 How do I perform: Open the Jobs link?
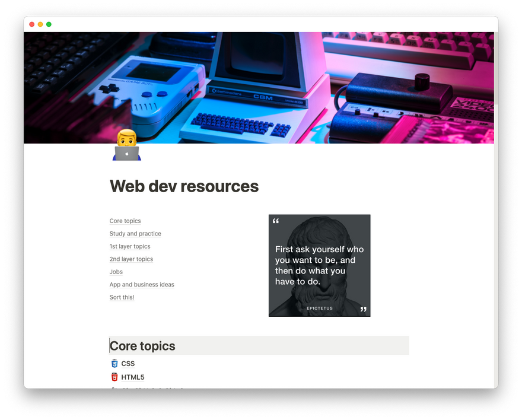point(116,272)
